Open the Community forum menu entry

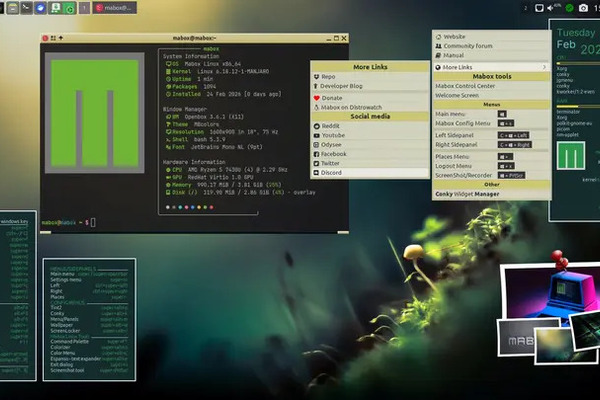pyautogui.click(x=492, y=46)
